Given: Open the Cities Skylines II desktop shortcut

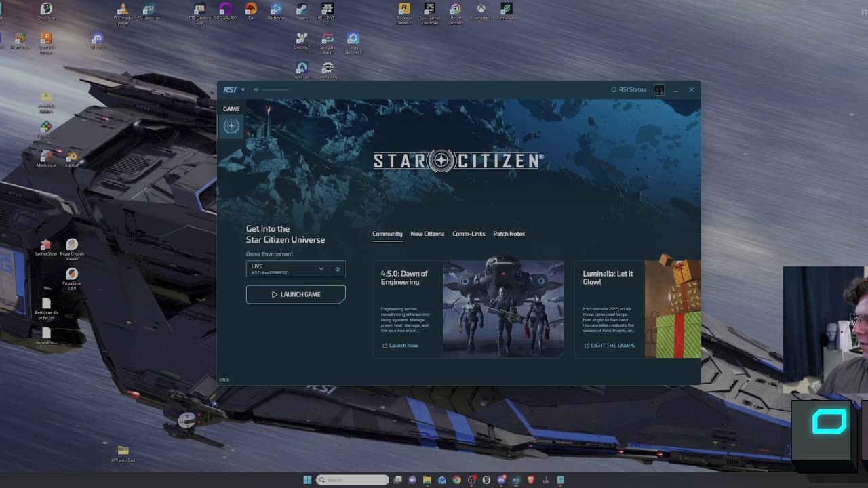Looking at the screenshot, I should coord(353,43).
